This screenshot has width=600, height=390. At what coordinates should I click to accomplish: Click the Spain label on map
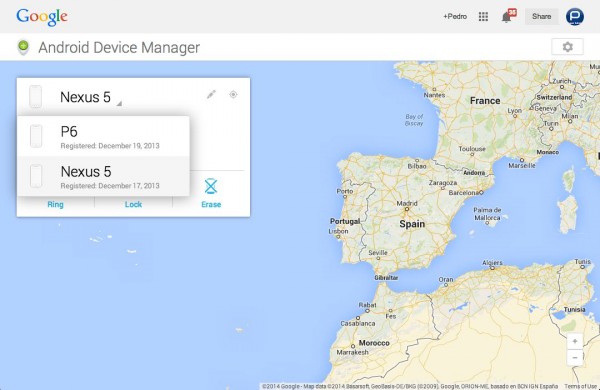tap(412, 224)
